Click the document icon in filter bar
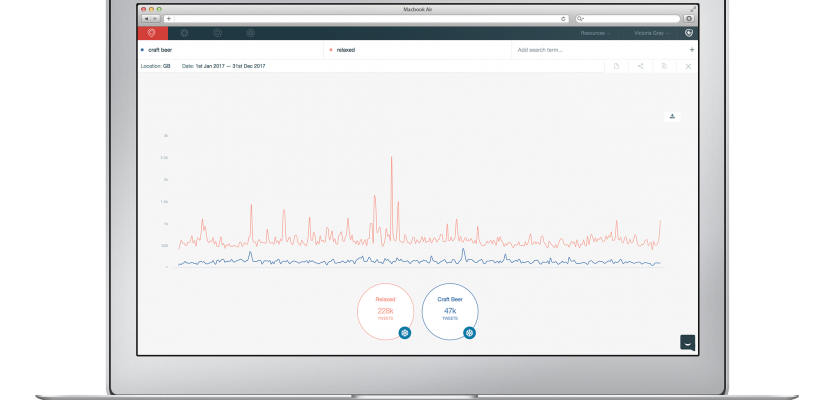The height and width of the screenshot is (400, 840). [x=616, y=66]
